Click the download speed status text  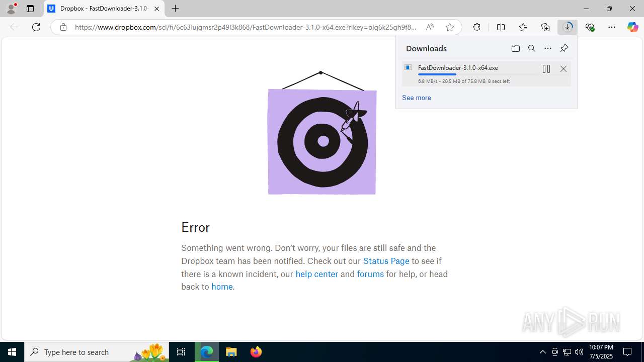[464, 81]
